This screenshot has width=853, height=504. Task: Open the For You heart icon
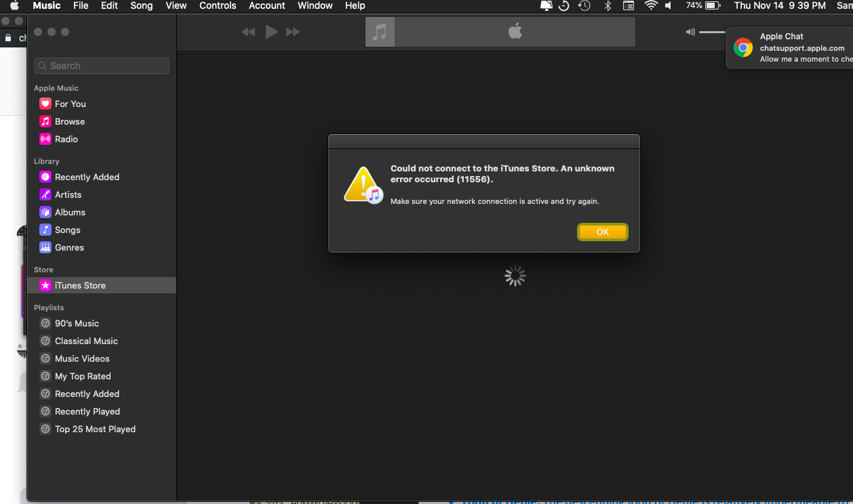(45, 104)
